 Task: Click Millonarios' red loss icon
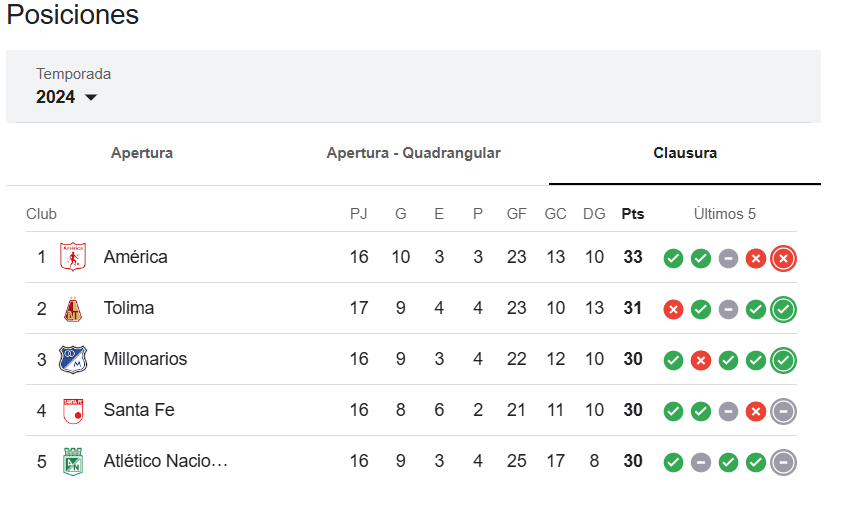coord(701,360)
